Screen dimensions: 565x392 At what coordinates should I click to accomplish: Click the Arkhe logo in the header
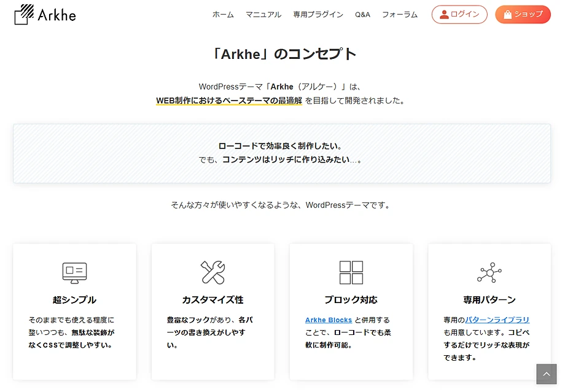(45, 14)
